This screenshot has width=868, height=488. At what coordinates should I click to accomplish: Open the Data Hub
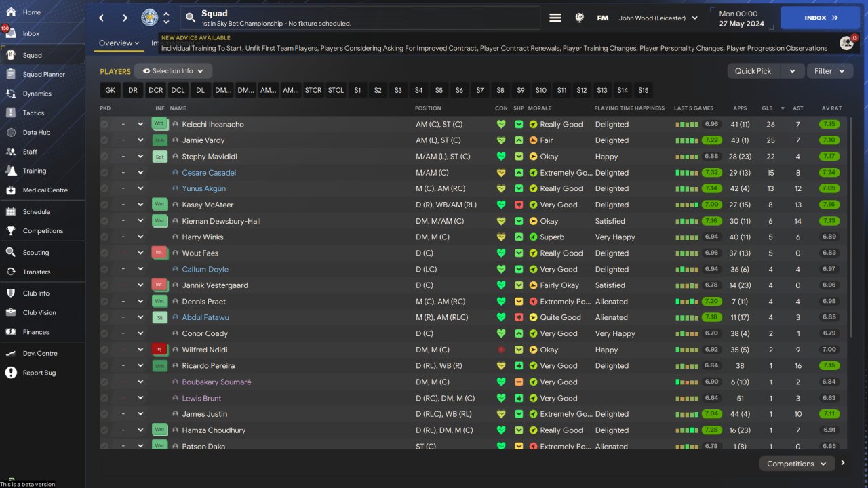coord(43,133)
